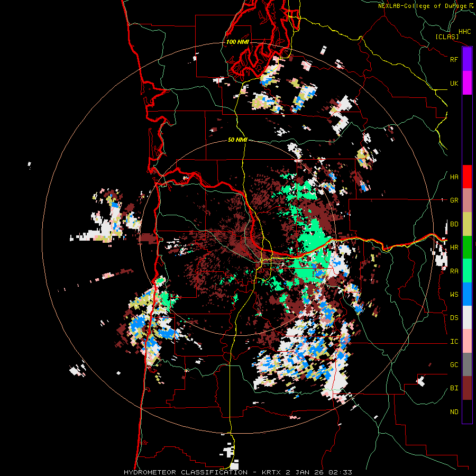This screenshot has width=476, height=476.
Task: Click the WS legend label
Action: (x=454, y=294)
